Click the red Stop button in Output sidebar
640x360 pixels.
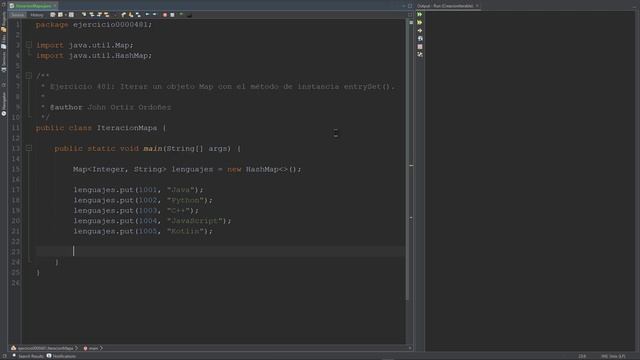coord(420,47)
